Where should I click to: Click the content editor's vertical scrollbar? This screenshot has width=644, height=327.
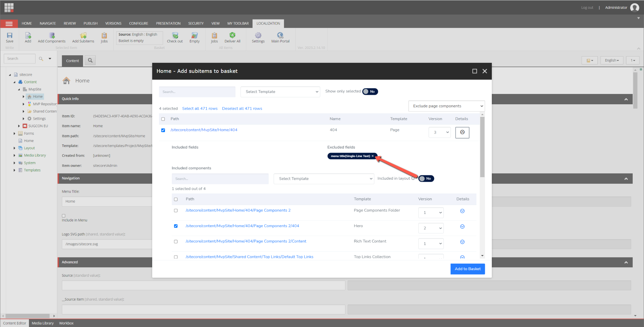click(635, 90)
